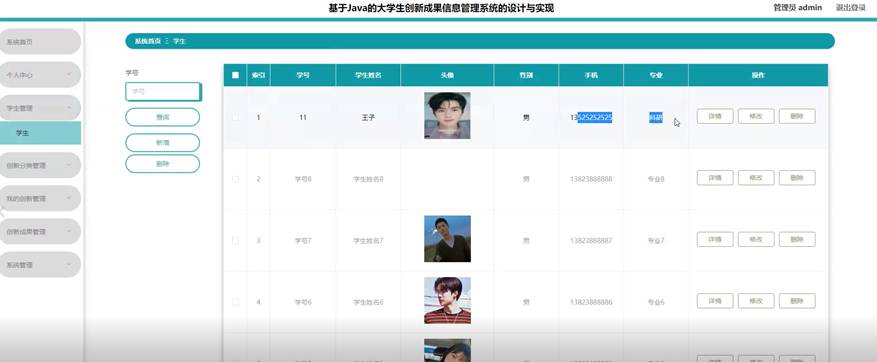Click 删除 in the 学生姓名8 row
The image size is (877, 362).
pos(797,178)
